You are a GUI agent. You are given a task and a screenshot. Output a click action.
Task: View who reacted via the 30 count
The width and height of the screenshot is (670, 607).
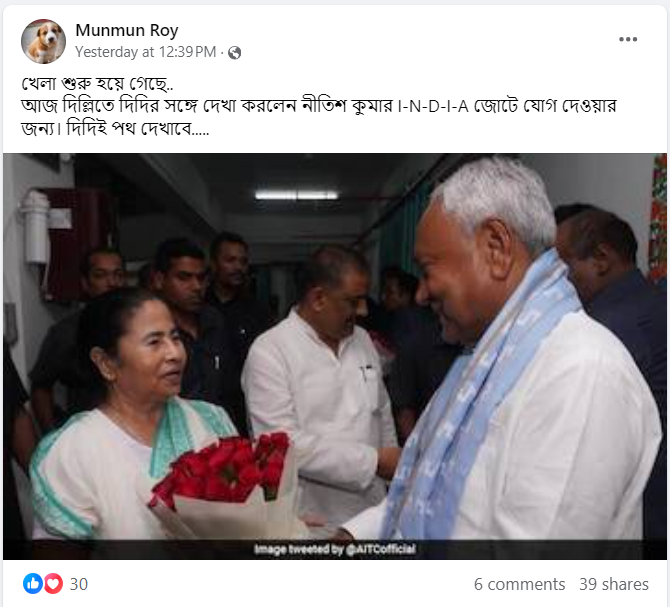tap(79, 584)
